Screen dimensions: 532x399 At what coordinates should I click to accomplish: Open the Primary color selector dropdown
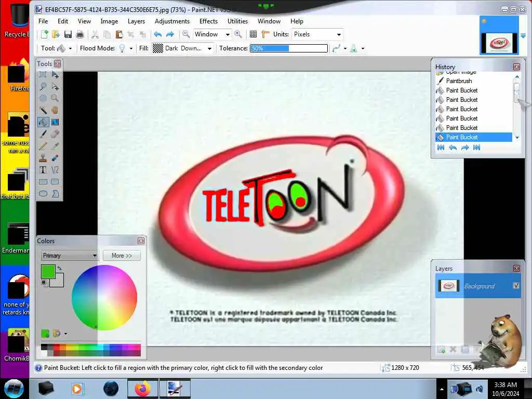click(69, 256)
